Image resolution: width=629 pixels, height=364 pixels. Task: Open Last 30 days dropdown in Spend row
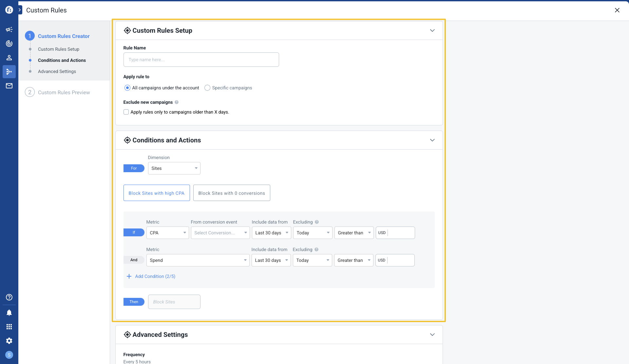[x=271, y=260]
